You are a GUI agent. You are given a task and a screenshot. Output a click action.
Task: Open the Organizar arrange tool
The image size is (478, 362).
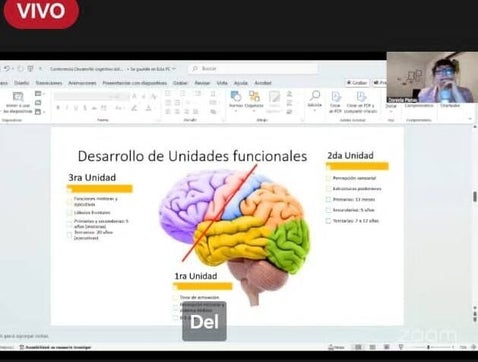[254, 100]
